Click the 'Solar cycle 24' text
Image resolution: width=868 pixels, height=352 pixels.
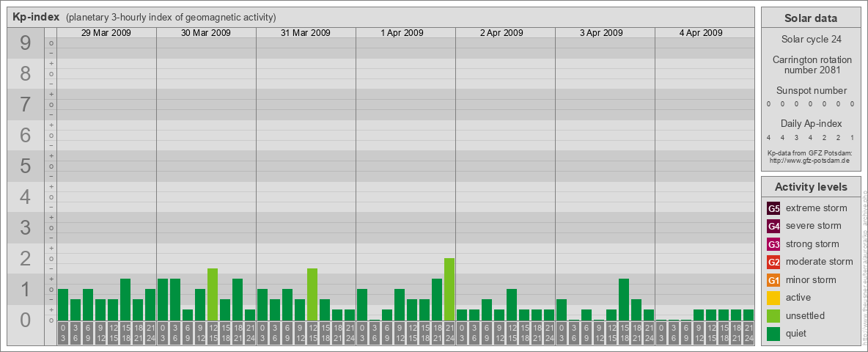(811, 40)
